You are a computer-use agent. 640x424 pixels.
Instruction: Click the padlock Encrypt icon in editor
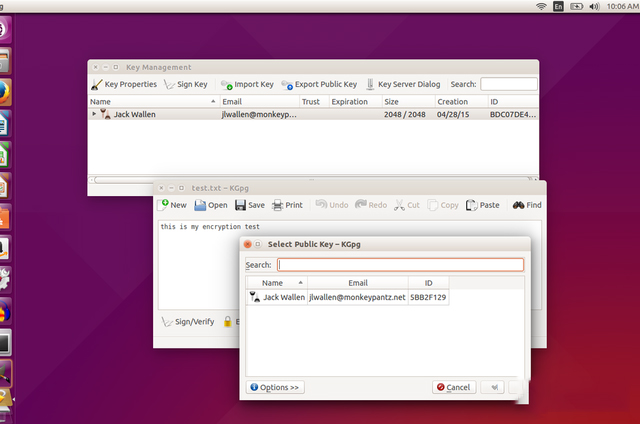click(228, 322)
